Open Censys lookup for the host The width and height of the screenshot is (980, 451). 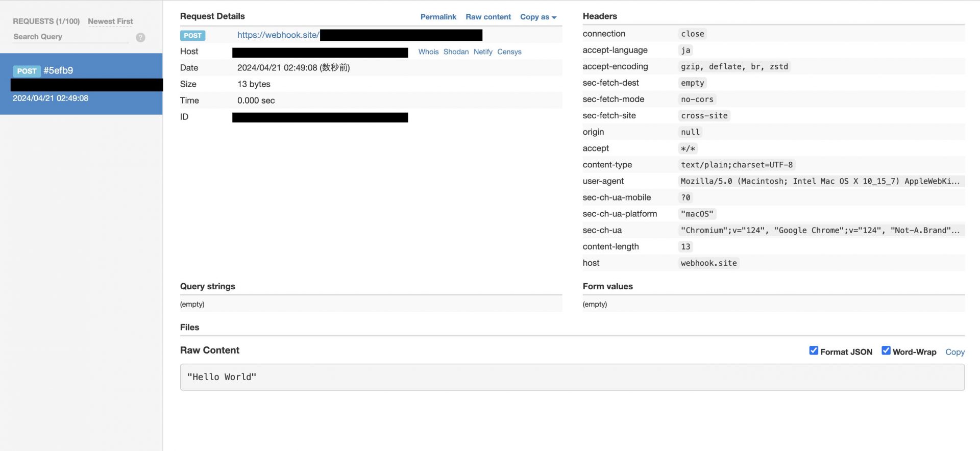[x=509, y=52]
